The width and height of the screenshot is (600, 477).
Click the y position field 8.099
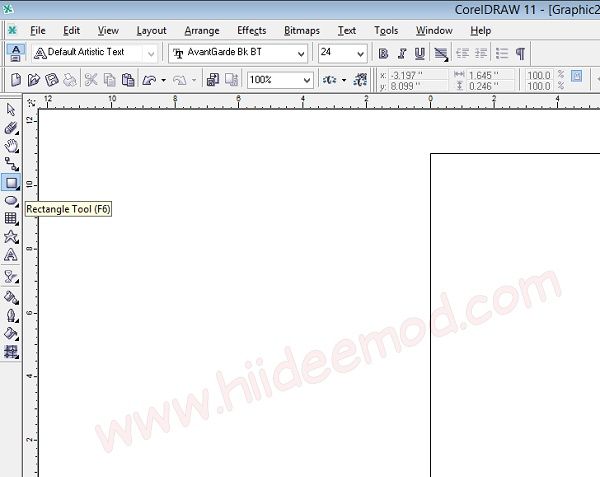[x=418, y=86]
